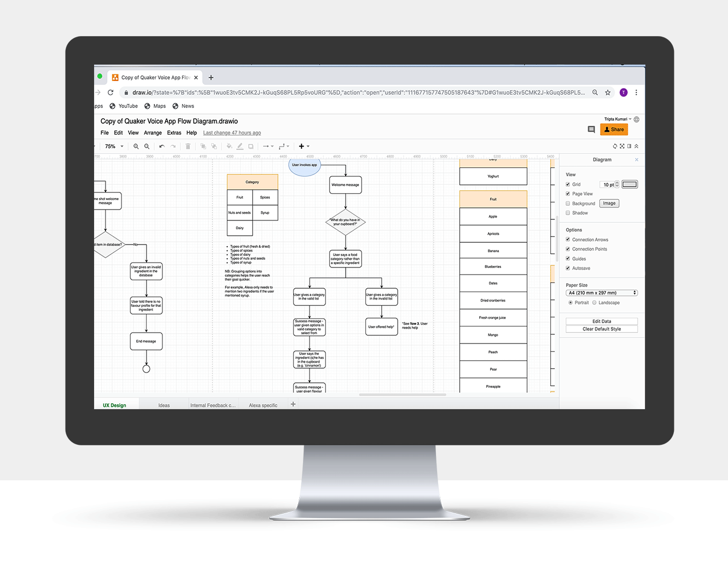Open the A4 paper size dropdown

pyautogui.click(x=602, y=293)
